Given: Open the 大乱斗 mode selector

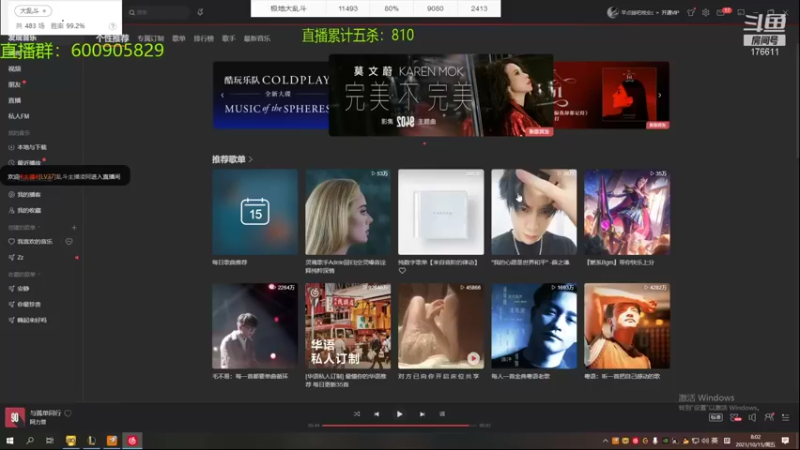Looking at the screenshot, I should click(x=33, y=11).
